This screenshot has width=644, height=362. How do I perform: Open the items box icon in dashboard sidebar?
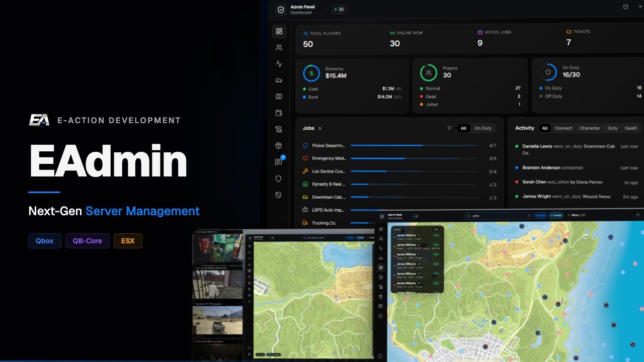(279, 146)
